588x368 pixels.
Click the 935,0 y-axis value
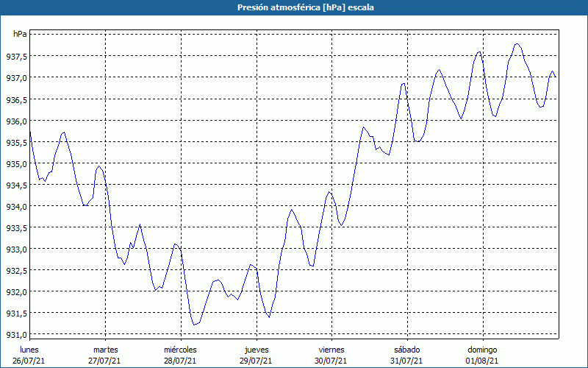(16, 164)
